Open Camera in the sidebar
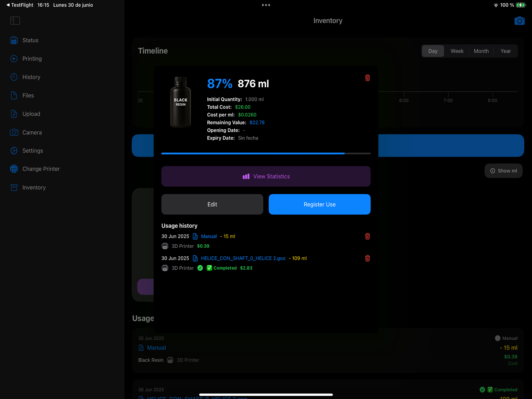Image resolution: width=532 pixels, height=399 pixels. click(32, 132)
